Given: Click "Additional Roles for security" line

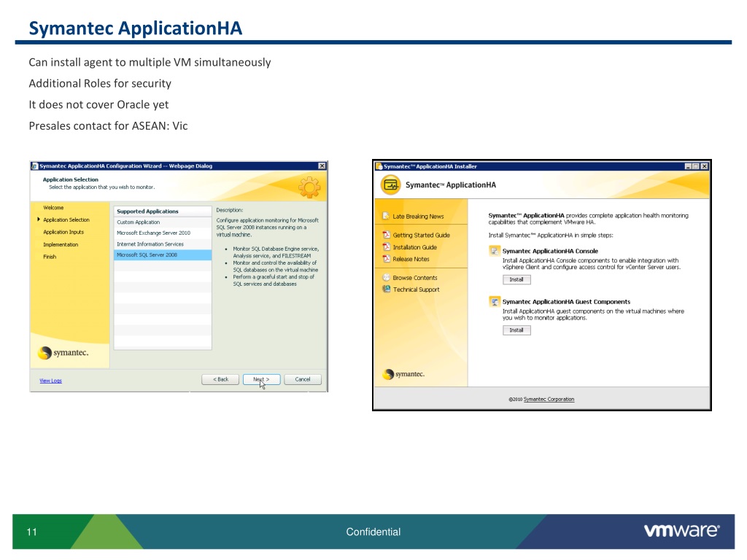Looking at the screenshot, I should click(100, 83).
